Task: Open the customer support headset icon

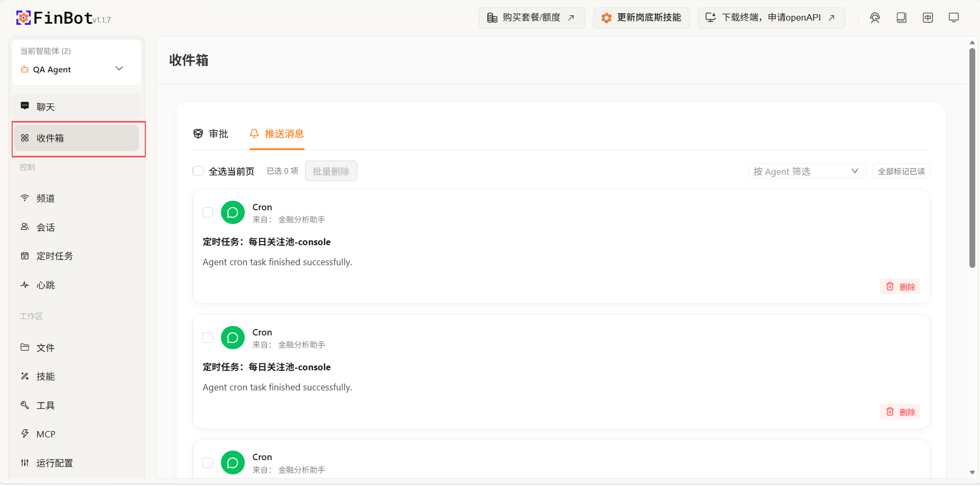Action: pos(875,18)
